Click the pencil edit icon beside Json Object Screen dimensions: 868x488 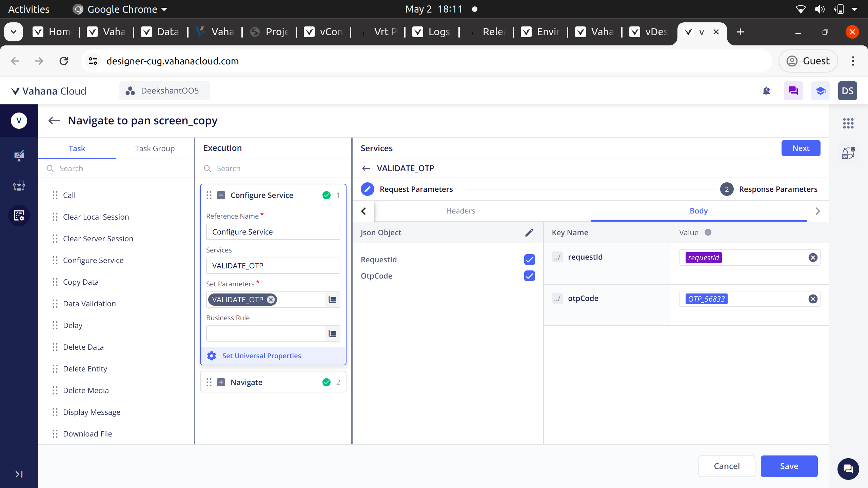point(529,232)
